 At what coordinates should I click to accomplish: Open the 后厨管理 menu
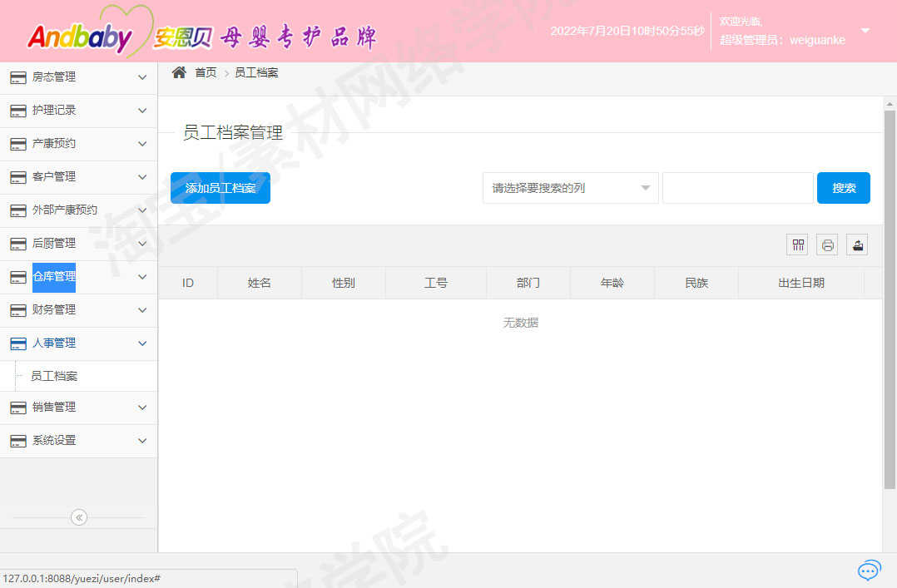click(78, 244)
